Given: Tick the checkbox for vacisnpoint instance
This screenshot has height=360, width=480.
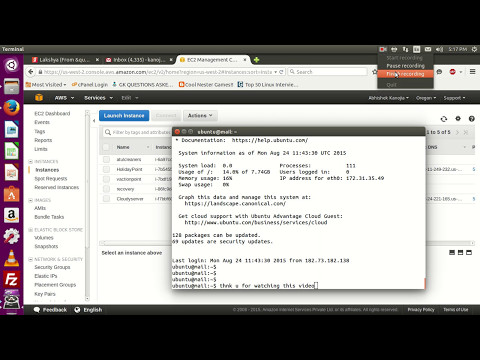Looking at the screenshot, I should [106, 179].
